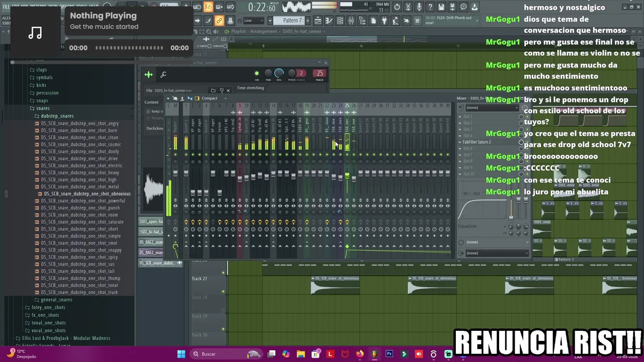The height and width of the screenshot is (362, 644).
Task: Click the scissors audio editor icon
Action: pos(408,7)
